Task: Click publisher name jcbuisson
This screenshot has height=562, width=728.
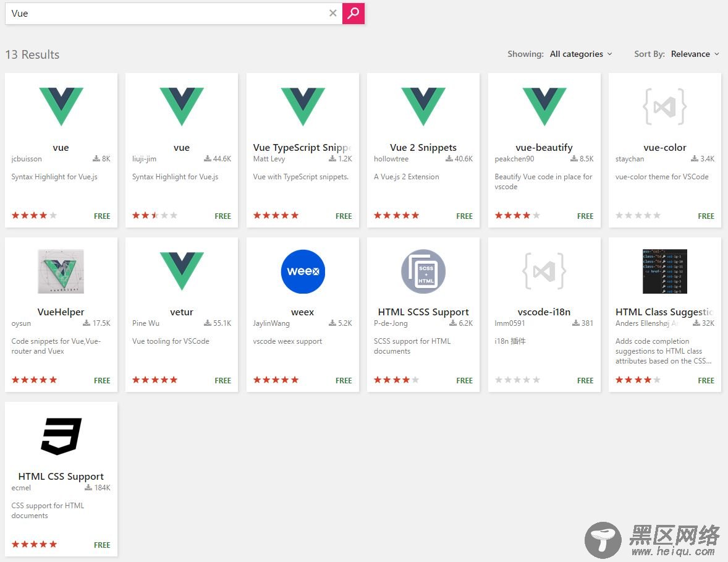Action: pos(27,159)
